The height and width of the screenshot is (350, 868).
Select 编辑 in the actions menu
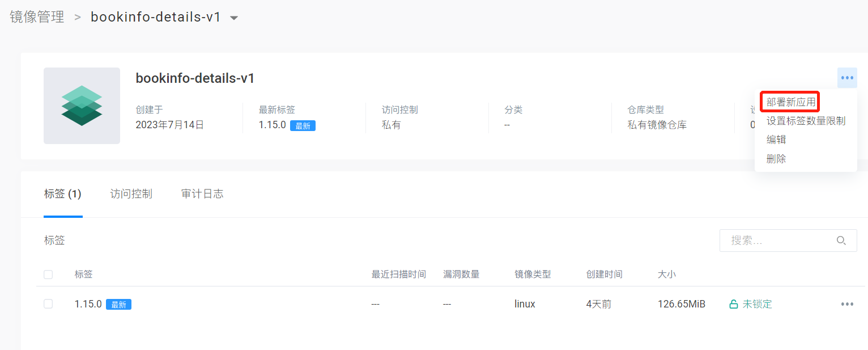click(776, 140)
